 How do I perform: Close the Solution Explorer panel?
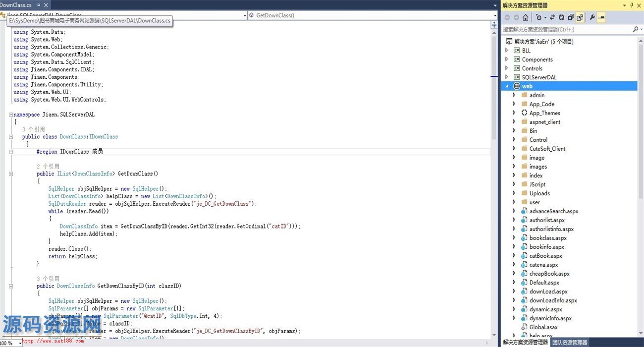click(x=639, y=5)
